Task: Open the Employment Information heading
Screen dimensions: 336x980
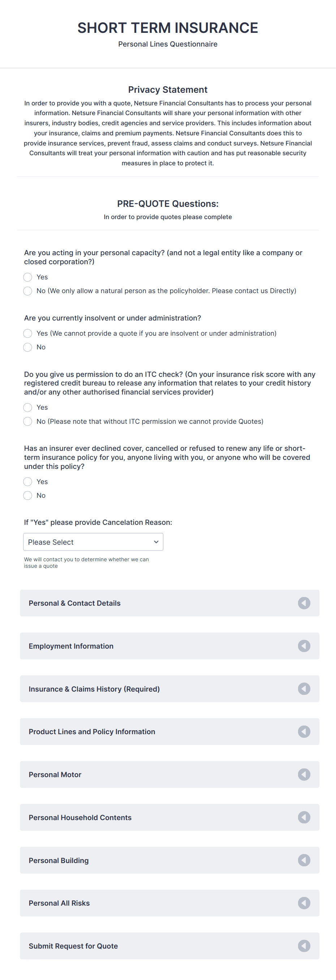Action: [71, 646]
